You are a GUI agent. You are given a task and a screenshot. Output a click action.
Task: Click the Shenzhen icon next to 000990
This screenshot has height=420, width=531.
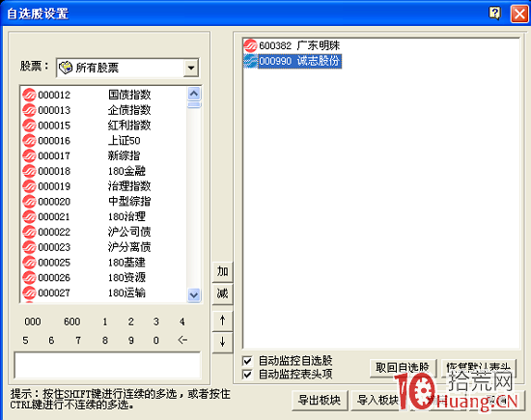tap(250, 61)
